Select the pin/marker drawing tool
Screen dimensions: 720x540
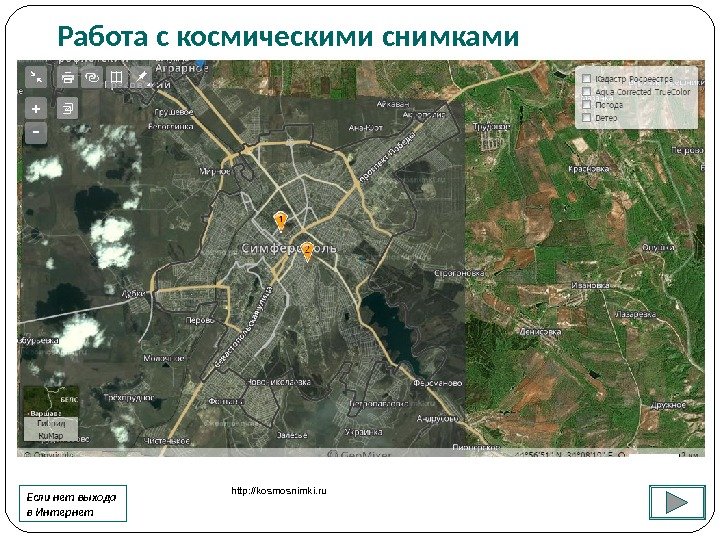(141, 77)
